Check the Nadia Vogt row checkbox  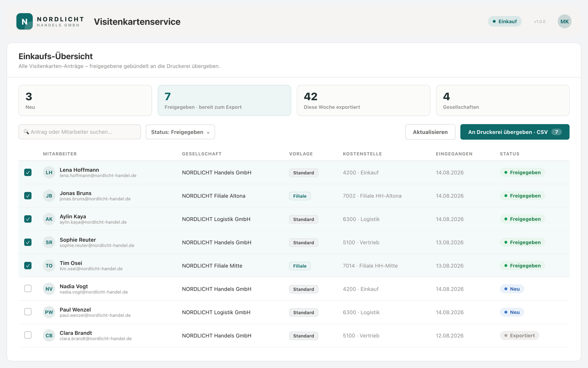click(x=28, y=289)
